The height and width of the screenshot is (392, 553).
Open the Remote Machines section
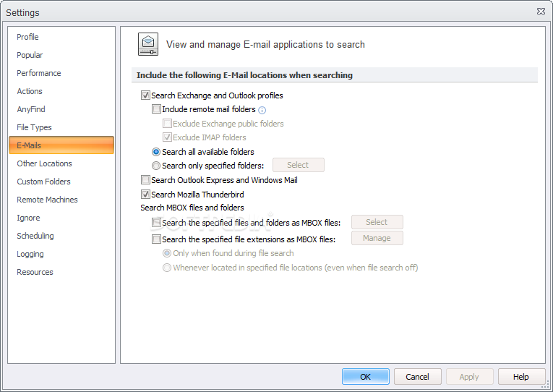click(48, 200)
